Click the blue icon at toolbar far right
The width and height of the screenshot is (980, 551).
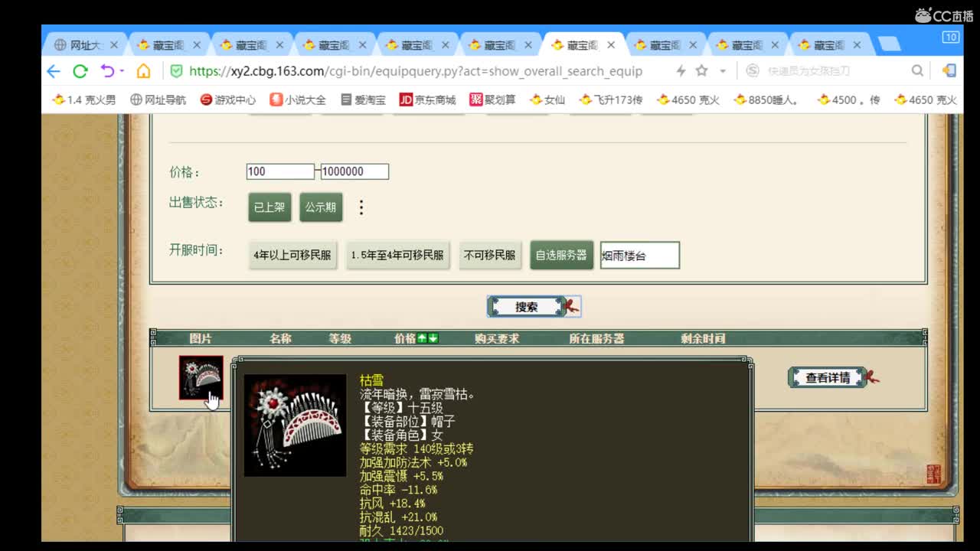point(949,71)
